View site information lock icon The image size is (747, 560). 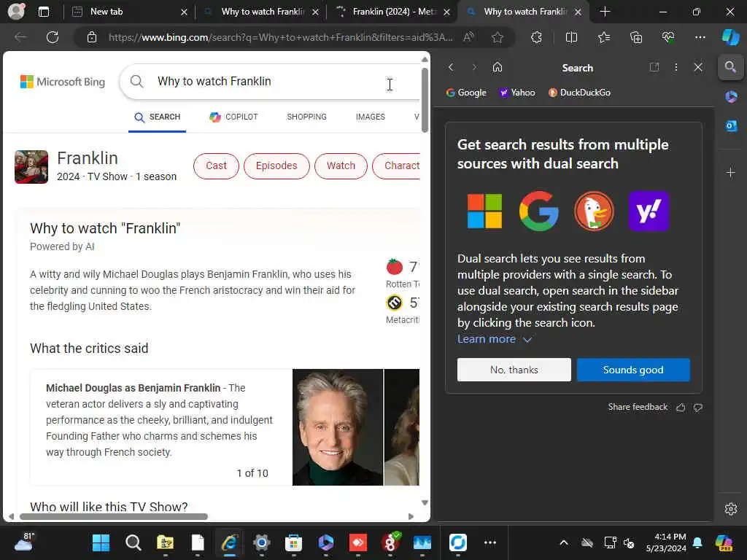tap(92, 37)
